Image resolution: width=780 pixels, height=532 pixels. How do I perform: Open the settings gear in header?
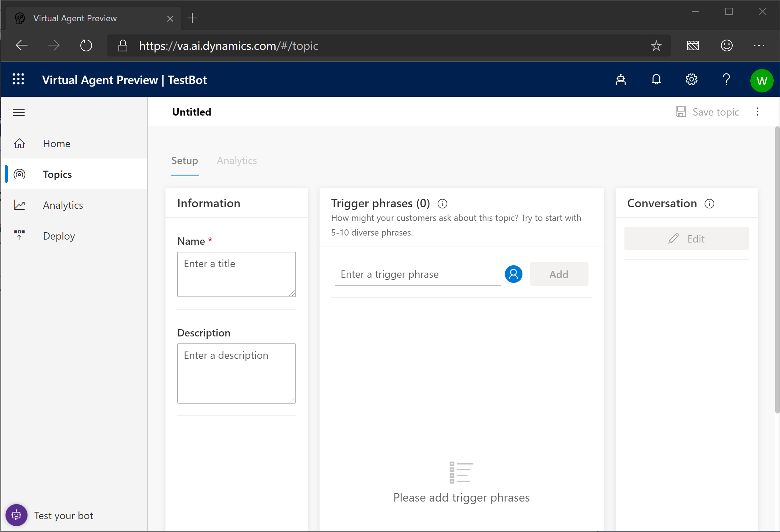(691, 80)
